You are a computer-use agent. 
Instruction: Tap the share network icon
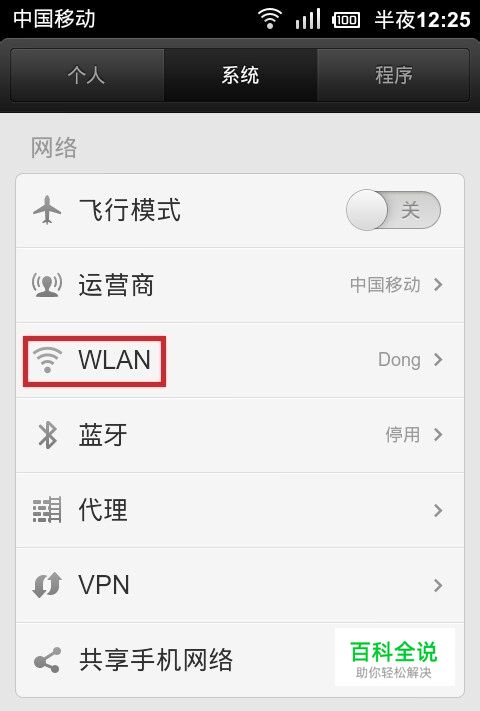47,660
